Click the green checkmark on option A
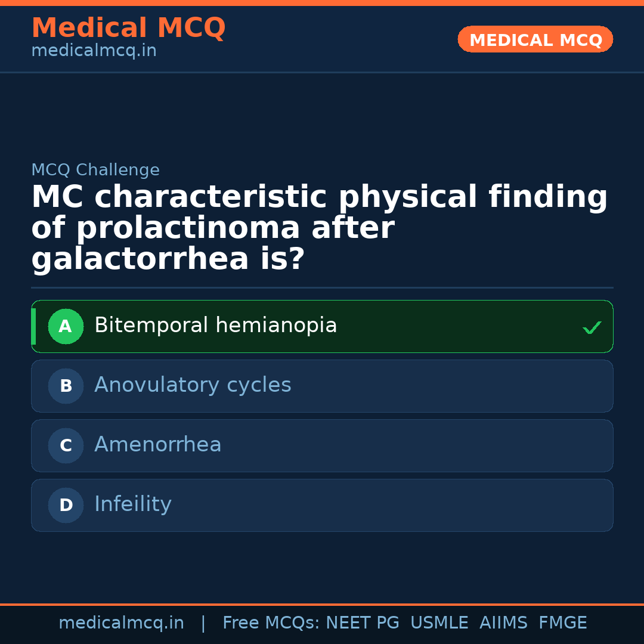 click(592, 327)
